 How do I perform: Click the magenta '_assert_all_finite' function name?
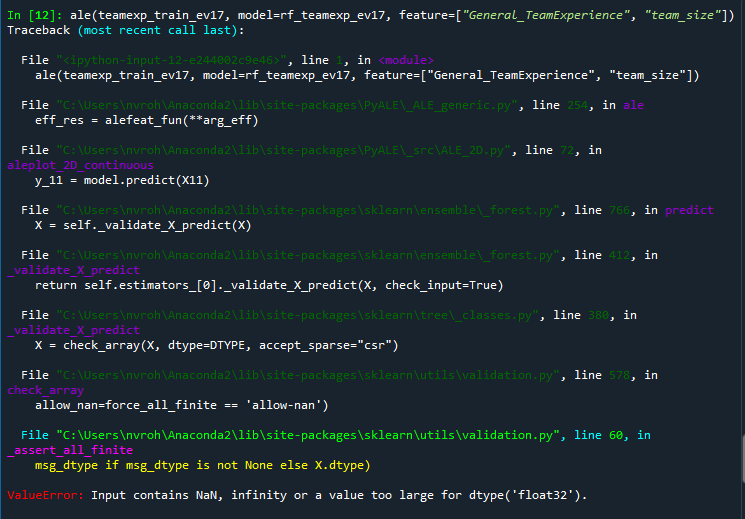point(70,450)
